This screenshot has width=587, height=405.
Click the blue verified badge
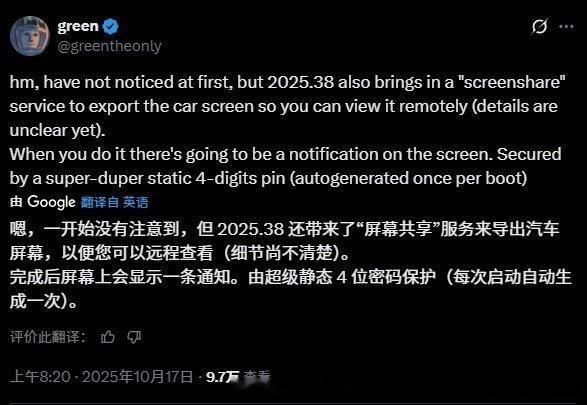[x=110, y=26]
